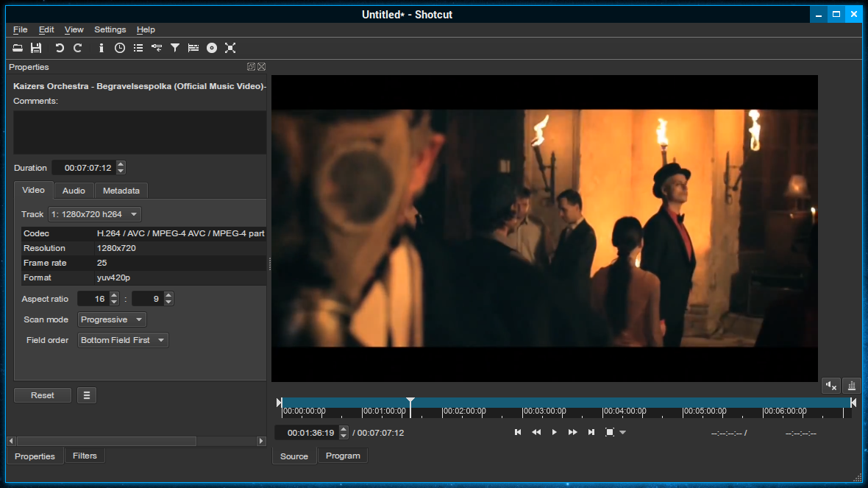
Task: Open Encode disc icon
Action: 211,48
